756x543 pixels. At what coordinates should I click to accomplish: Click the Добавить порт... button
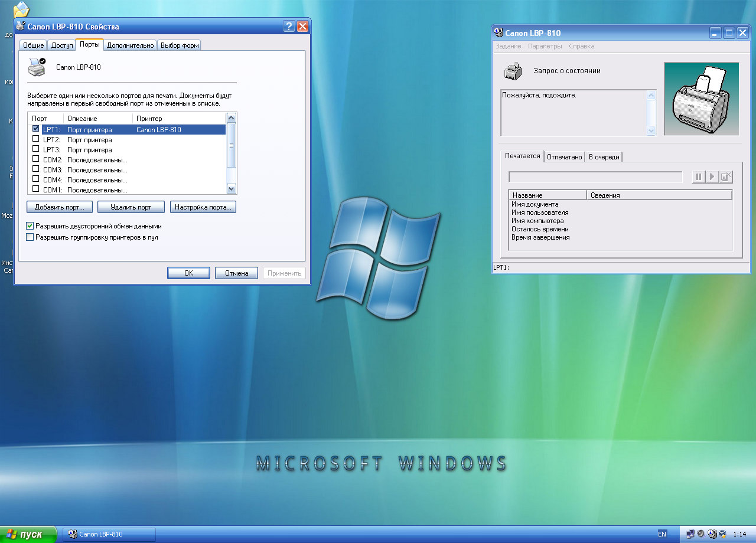point(60,207)
